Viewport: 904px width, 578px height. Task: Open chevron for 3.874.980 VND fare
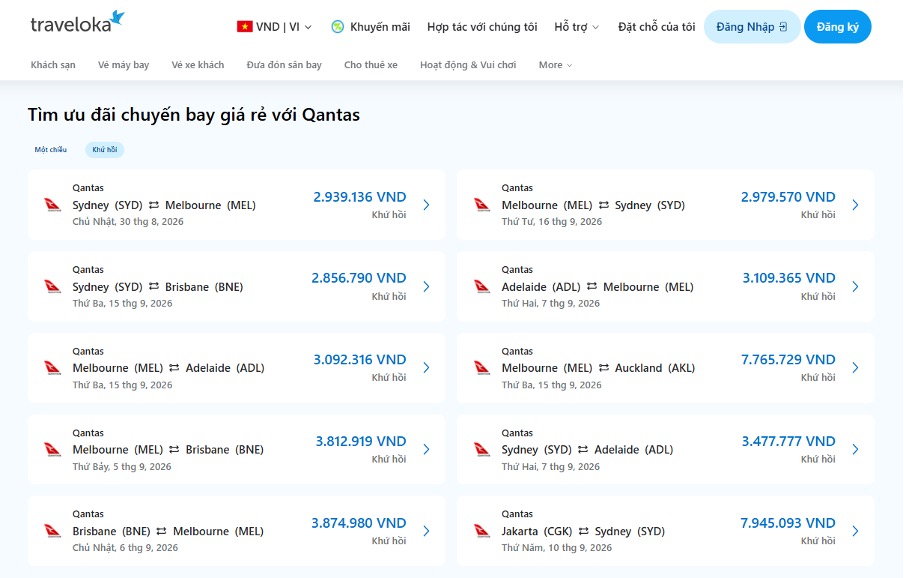426,531
